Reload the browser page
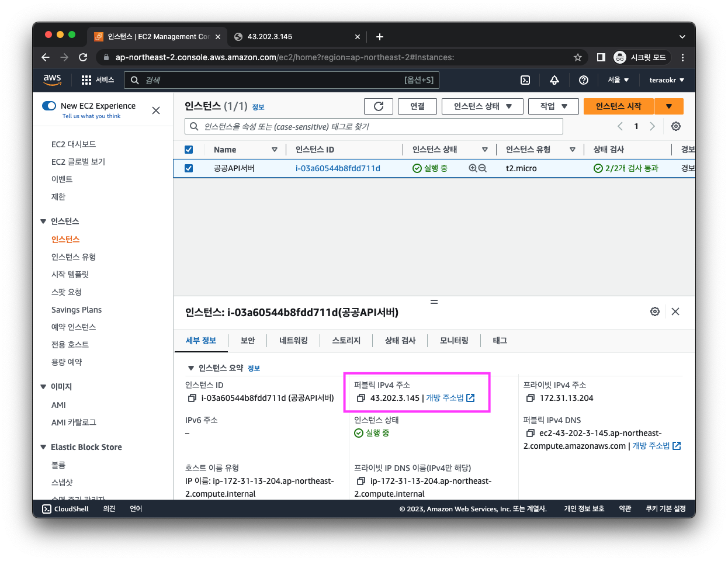The width and height of the screenshot is (728, 561). 83,57
